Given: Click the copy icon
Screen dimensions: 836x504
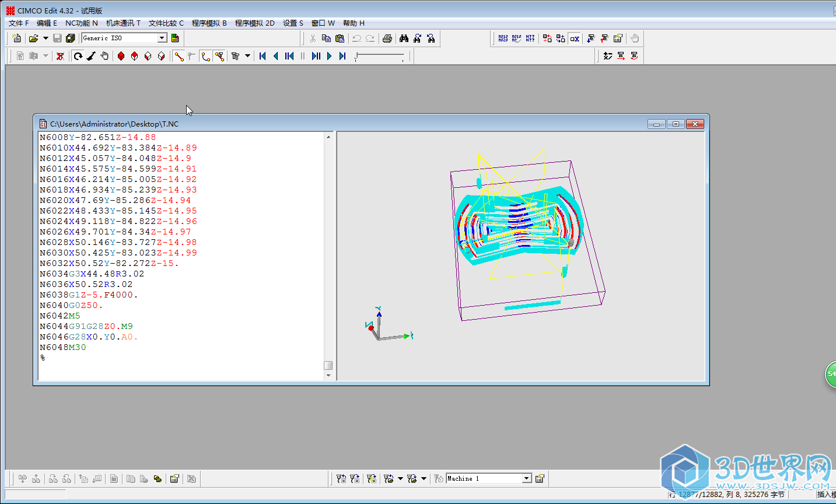Looking at the screenshot, I should point(326,38).
